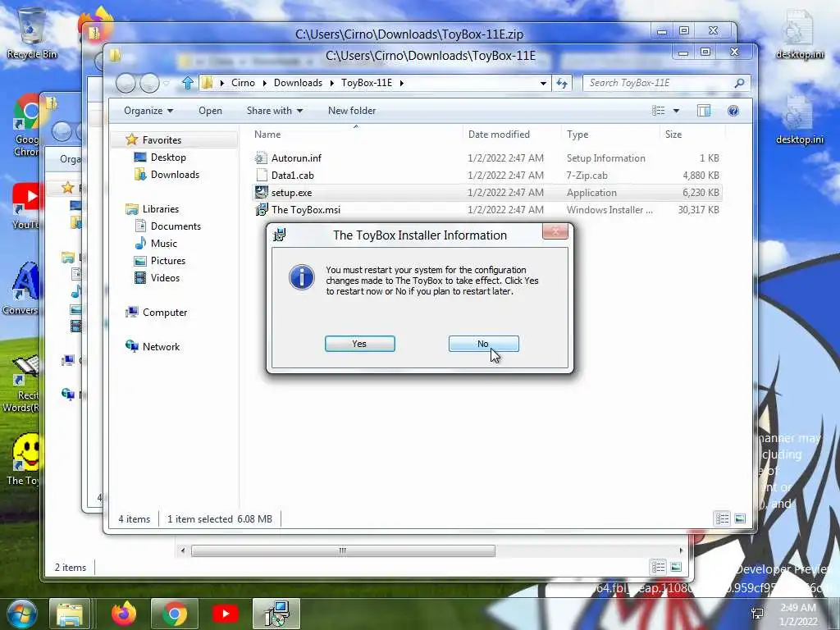Open the Pictures library
Image resolution: width=840 pixels, height=630 pixels.
click(167, 260)
